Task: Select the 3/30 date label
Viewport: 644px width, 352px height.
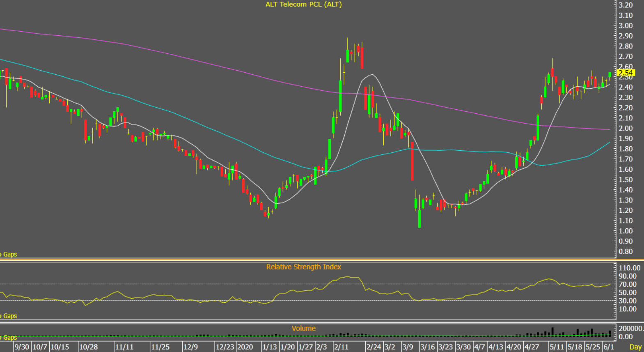Action: [x=464, y=347]
